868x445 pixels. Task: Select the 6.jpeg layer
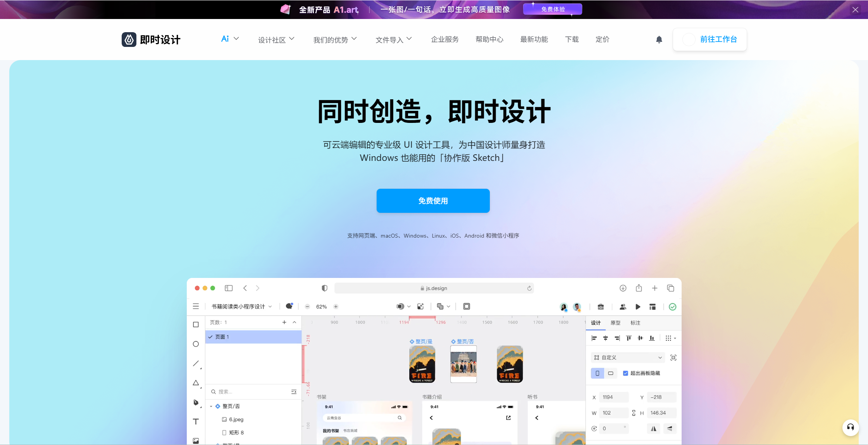[x=232, y=419]
